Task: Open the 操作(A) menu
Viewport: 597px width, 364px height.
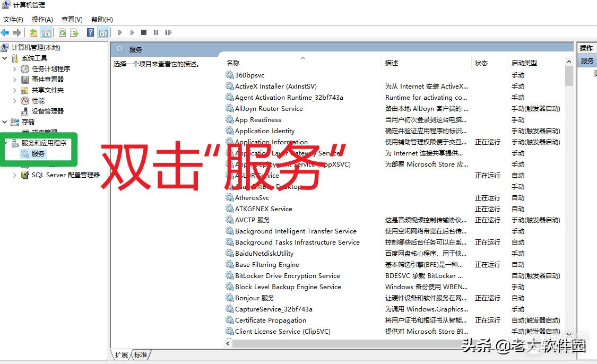Action: pos(42,20)
